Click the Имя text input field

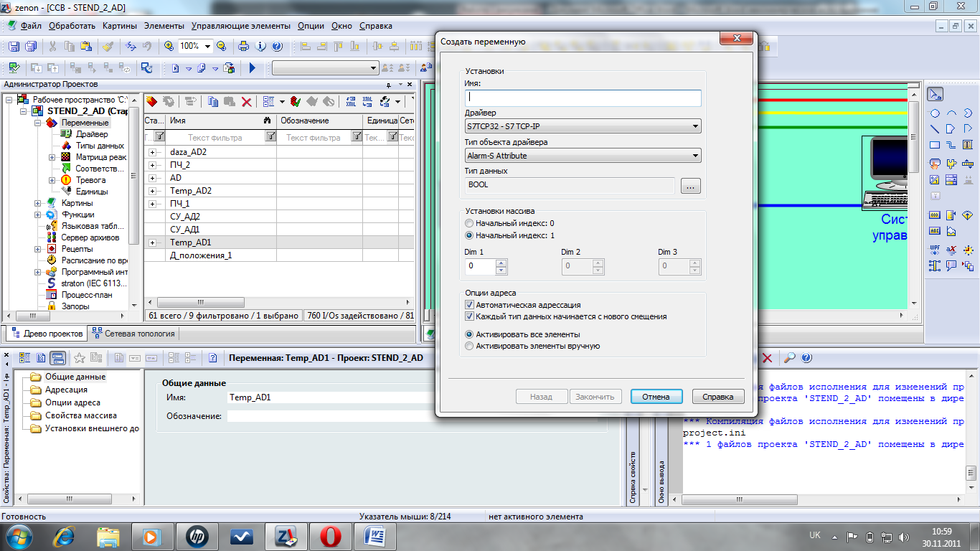pos(583,98)
